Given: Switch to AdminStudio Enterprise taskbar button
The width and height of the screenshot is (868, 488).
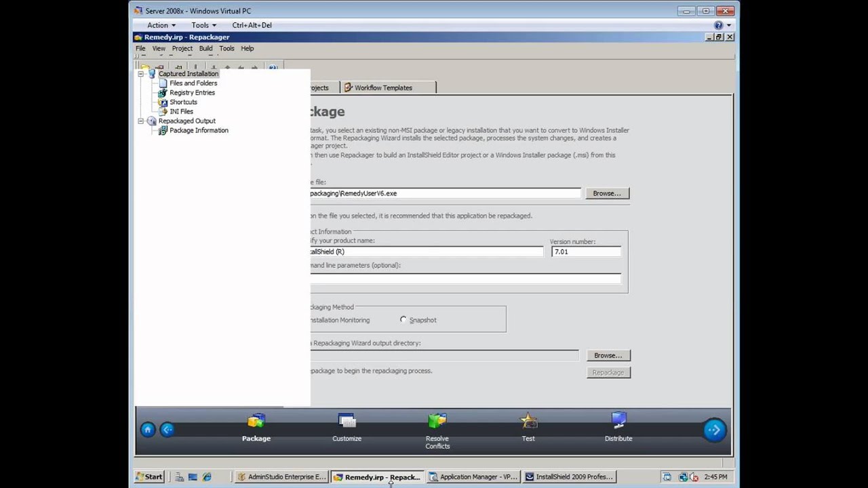Looking at the screenshot, I should [x=282, y=477].
